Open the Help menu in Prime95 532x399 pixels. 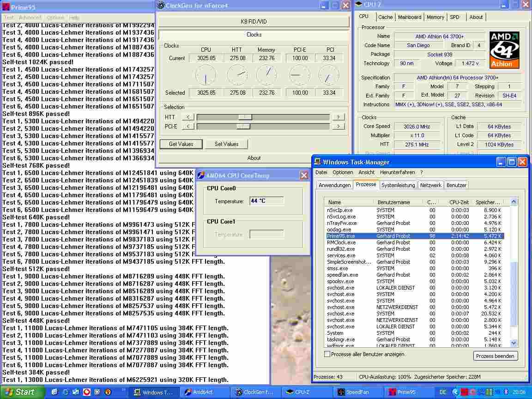(74, 17)
